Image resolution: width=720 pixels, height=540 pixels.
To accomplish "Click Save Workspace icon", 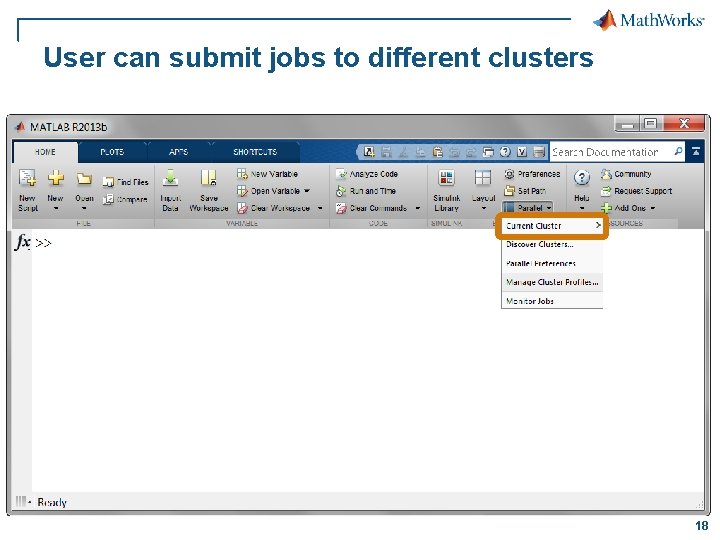I will tap(208, 178).
